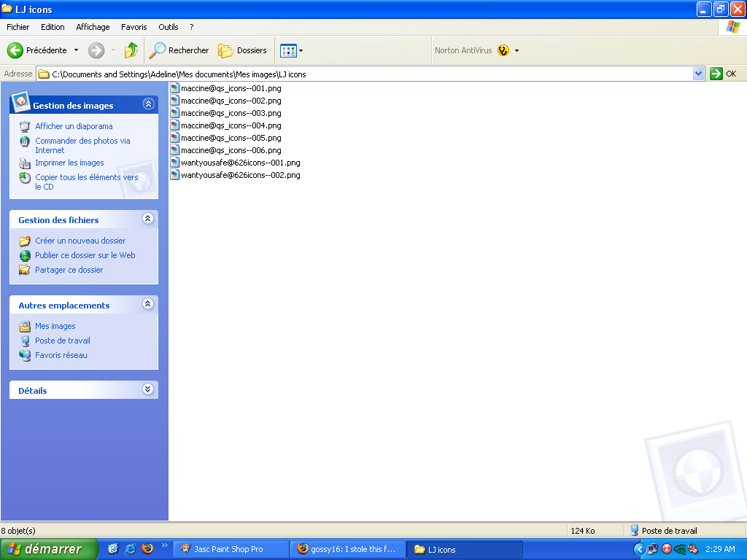747x560 pixels.
Task: Open the address bar dropdown list
Action: pyautogui.click(x=698, y=74)
